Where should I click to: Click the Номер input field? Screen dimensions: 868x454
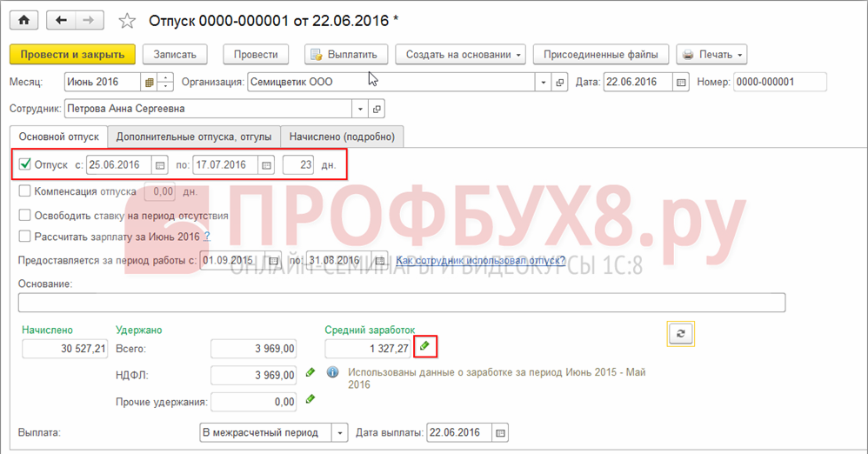(x=780, y=82)
